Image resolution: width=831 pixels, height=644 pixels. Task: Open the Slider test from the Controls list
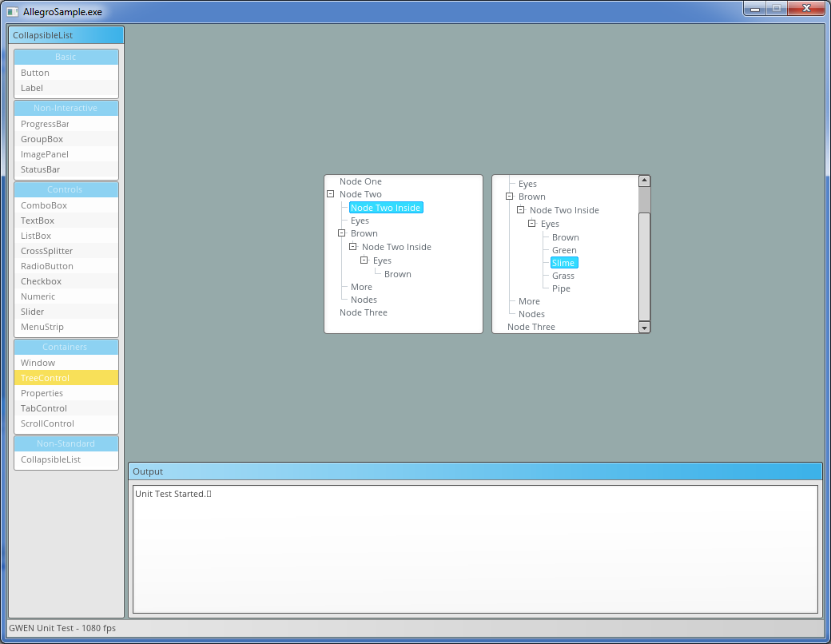click(33, 312)
